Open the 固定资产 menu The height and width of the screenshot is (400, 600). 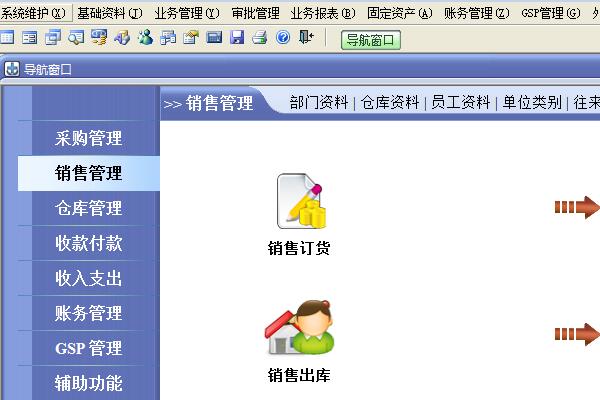[x=399, y=13]
